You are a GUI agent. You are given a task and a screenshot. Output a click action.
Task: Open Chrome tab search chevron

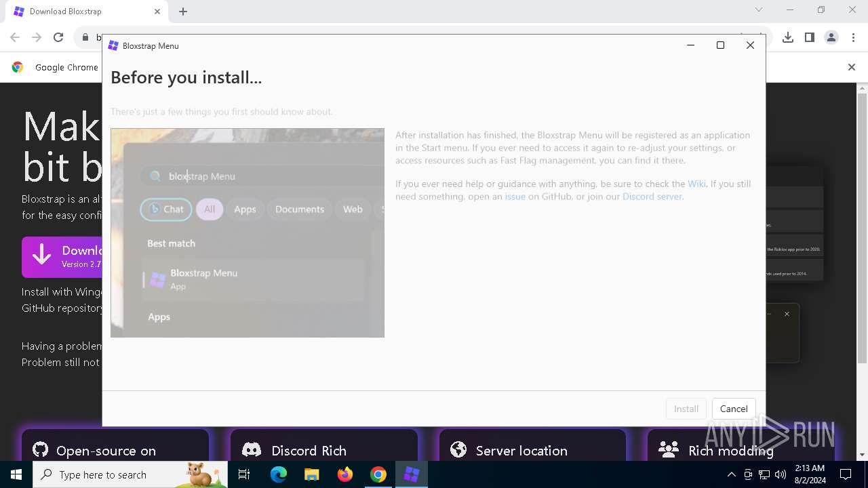[759, 10]
